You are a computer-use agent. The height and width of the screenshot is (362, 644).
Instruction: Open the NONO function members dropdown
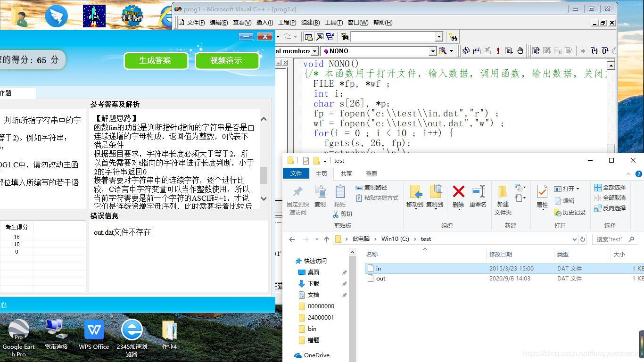tap(433, 51)
